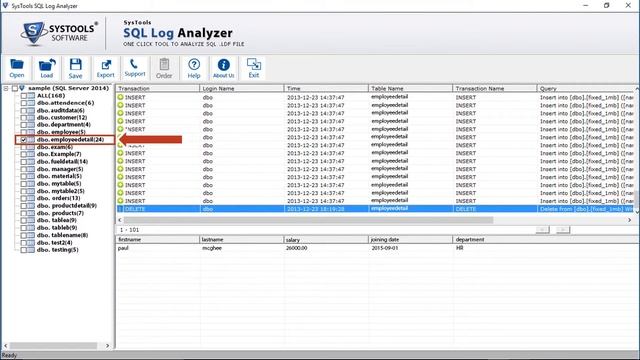The height and width of the screenshot is (360, 640).
Task: Click the transaction grid horizontal scrollbar
Action: (x=309, y=220)
